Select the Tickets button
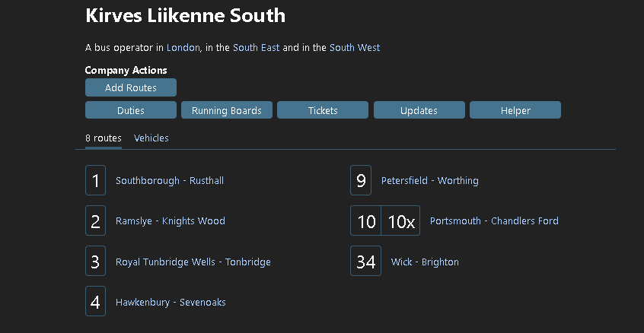The height and width of the screenshot is (333, 644). pos(323,110)
